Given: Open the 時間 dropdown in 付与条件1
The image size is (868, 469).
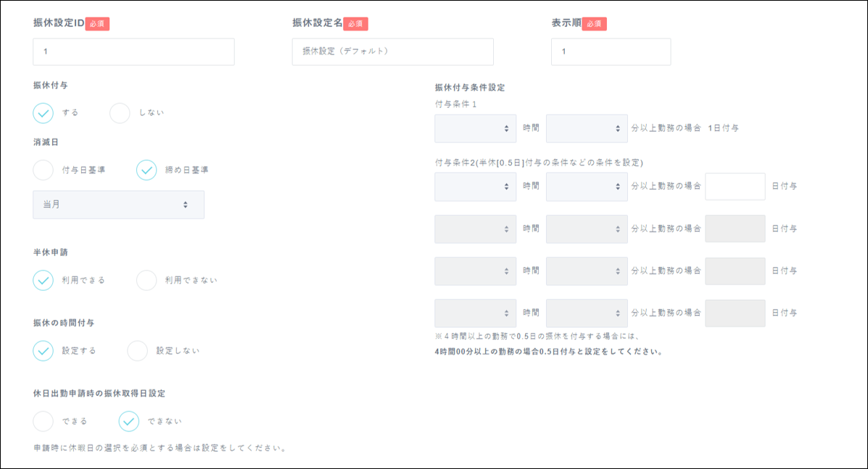Looking at the screenshot, I should click(475, 128).
